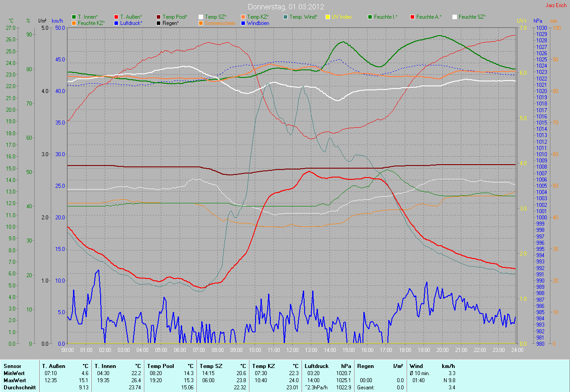The width and height of the screenshot is (570, 392).
Task: Click the dark red Temp Pool* legend swatch
Action: pos(159,17)
